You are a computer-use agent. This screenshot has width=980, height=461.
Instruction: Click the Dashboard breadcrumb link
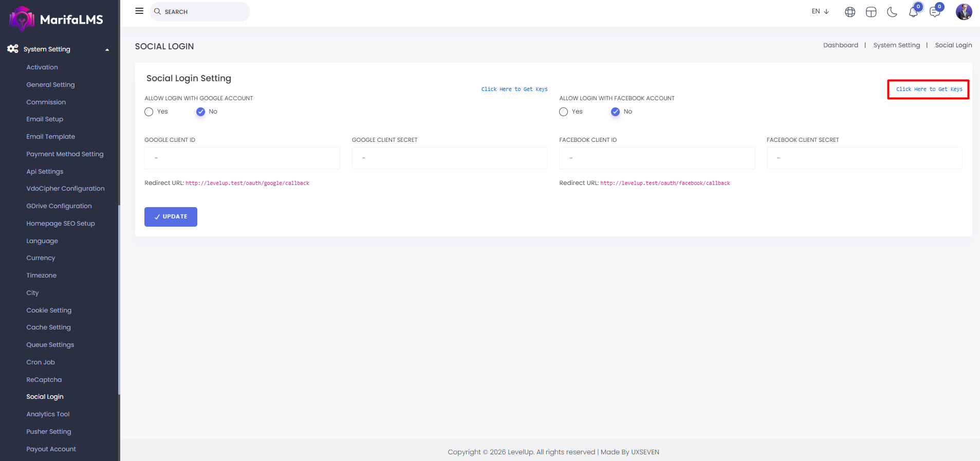pos(840,45)
